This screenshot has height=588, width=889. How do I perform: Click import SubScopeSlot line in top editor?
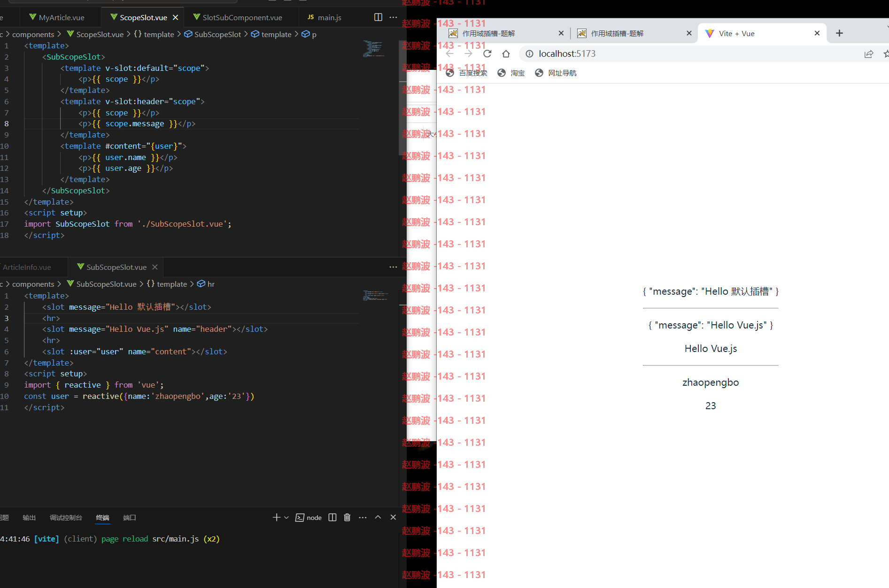point(128,224)
